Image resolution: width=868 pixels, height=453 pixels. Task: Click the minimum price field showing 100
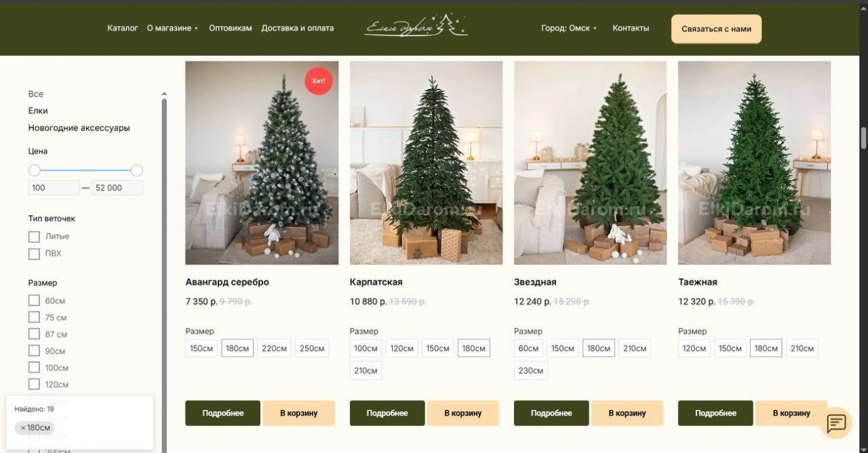coord(54,188)
